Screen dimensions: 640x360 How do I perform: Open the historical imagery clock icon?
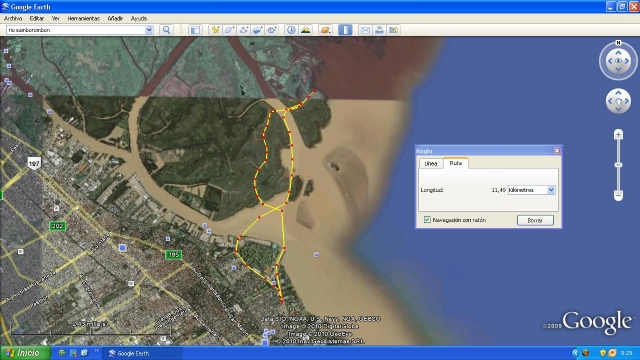(x=291, y=30)
